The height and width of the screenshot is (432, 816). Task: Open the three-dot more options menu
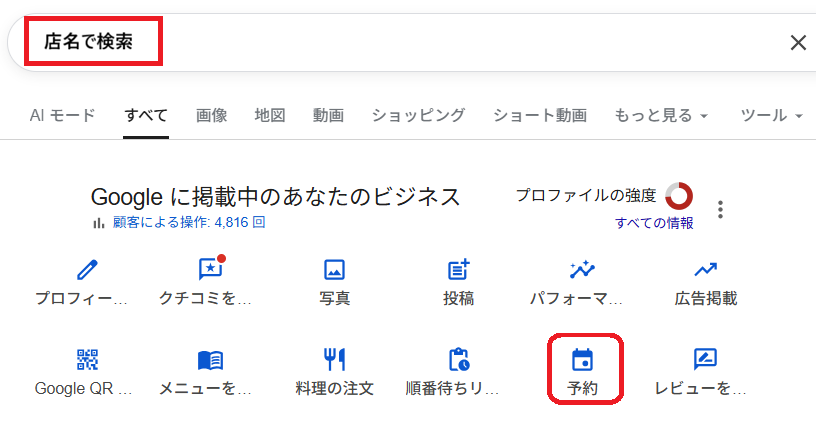[x=720, y=209]
